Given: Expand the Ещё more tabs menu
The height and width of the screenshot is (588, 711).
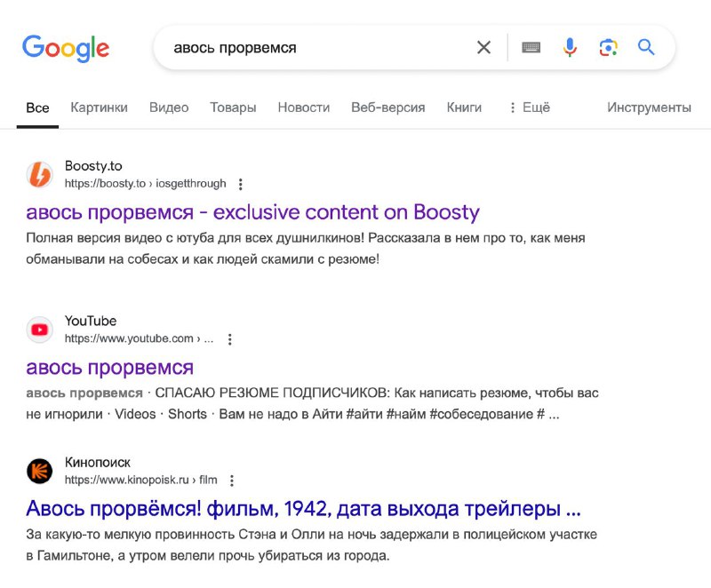Looking at the screenshot, I should (x=530, y=107).
